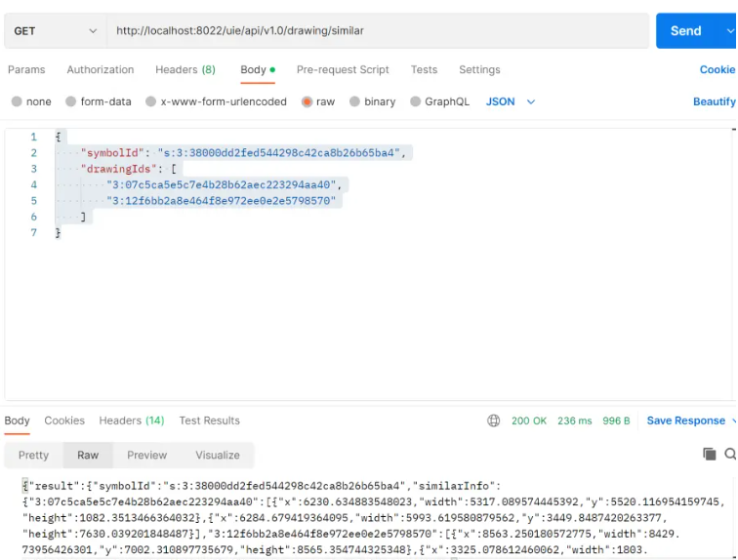This screenshot has width=738, height=560.
Task: Click the 236 ms response time
Action: click(575, 420)
